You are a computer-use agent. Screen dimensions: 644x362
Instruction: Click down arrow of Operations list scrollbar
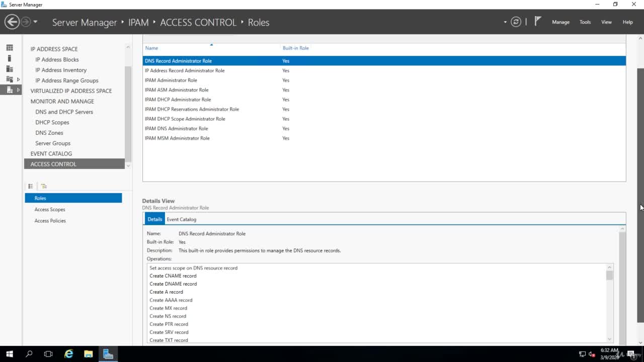point(610,339)
